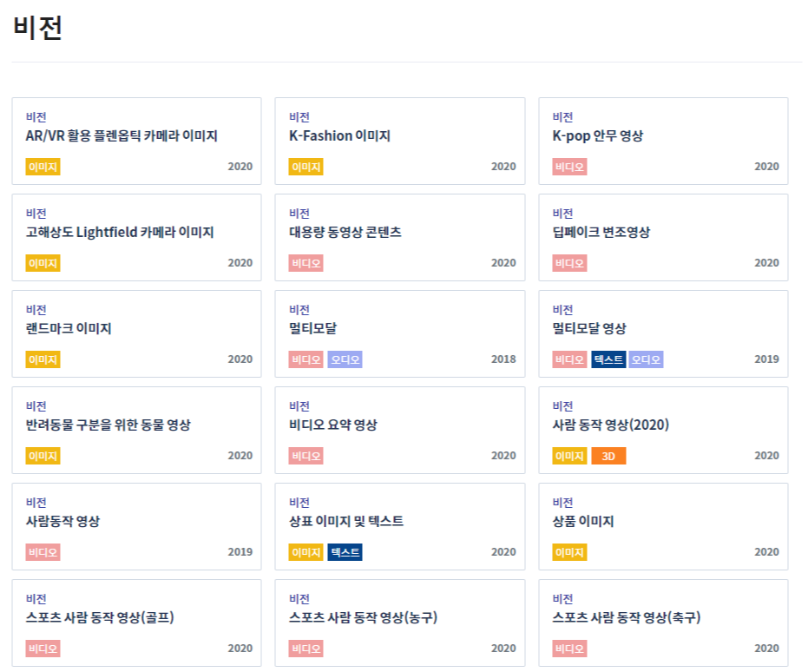Open 스포츠 사람 동작 영상(골프) dataset
808x672 pixels.
tap(100, 618)
